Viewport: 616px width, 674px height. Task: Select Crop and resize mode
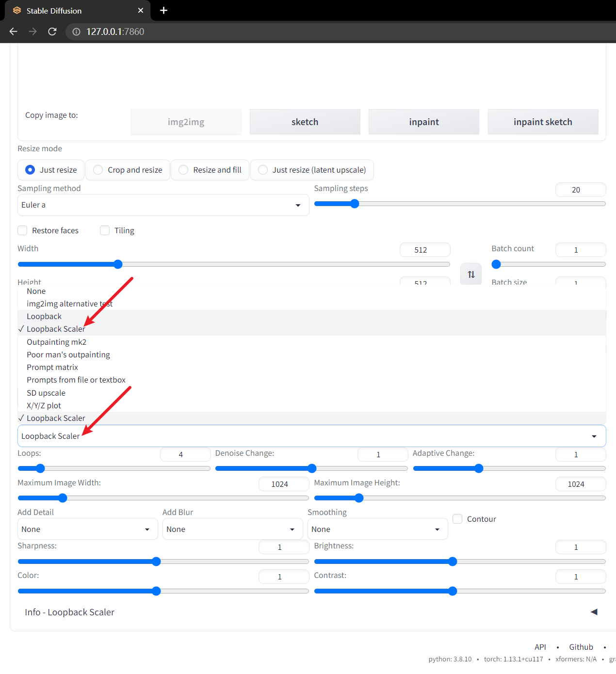click(128, 170)
